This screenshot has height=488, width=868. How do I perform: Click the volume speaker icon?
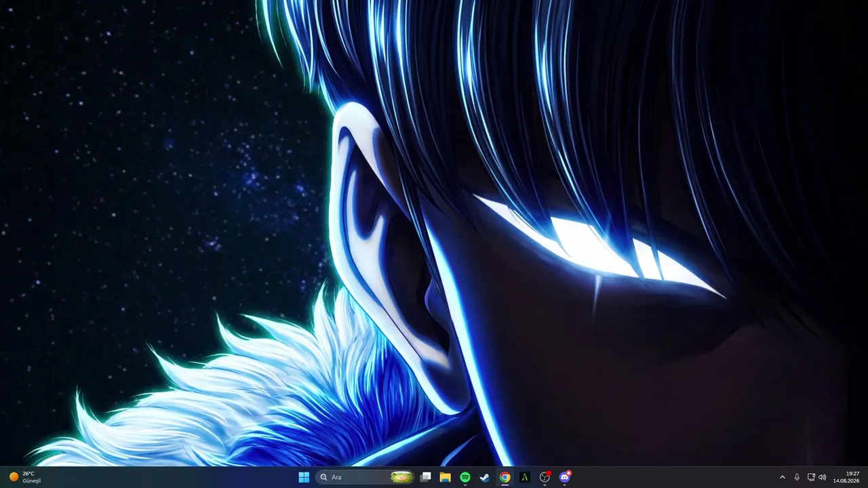tap(823, 477)
